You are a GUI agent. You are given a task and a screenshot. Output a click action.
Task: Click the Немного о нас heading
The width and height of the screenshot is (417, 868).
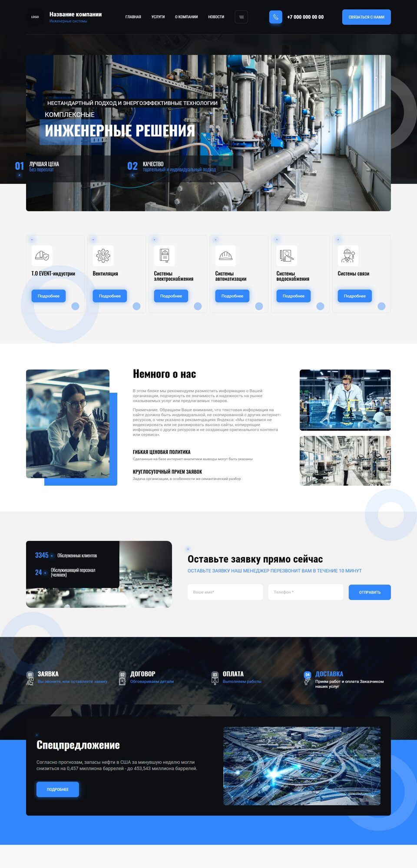point(164,374)
